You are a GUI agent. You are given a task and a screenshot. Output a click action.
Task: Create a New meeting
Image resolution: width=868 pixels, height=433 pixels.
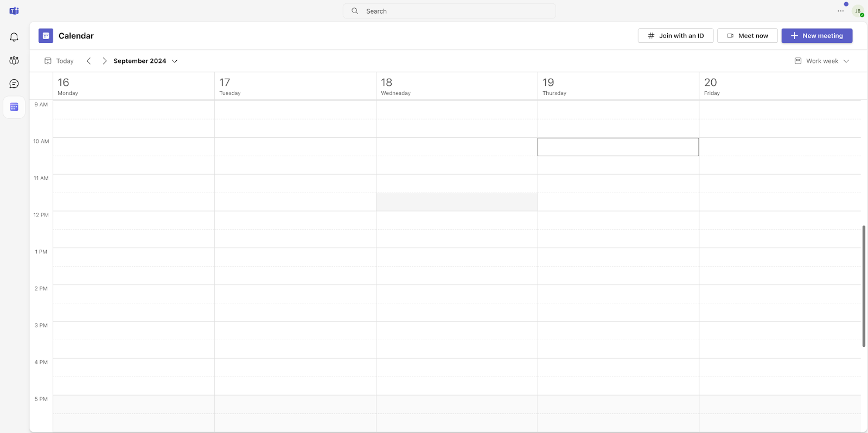pos(816,36)
